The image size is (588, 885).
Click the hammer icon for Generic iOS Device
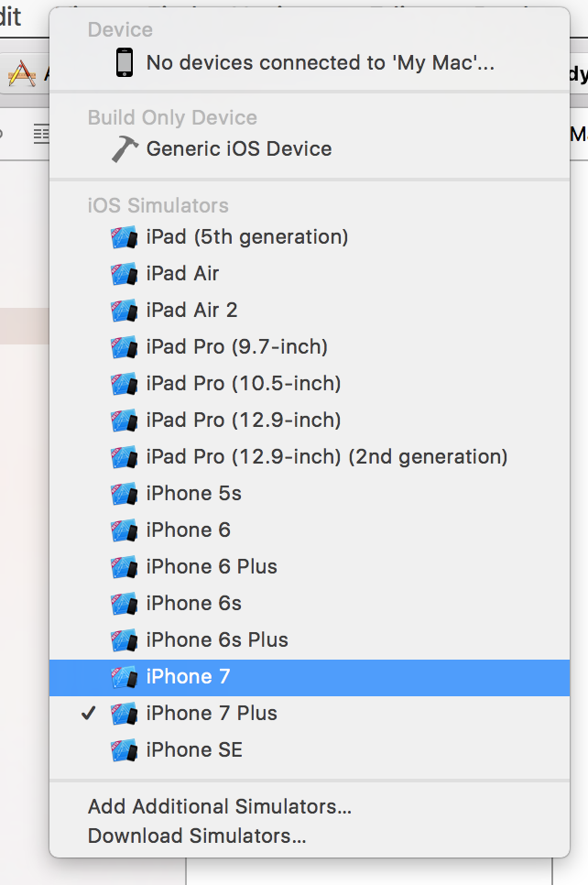tap(125, 149)
